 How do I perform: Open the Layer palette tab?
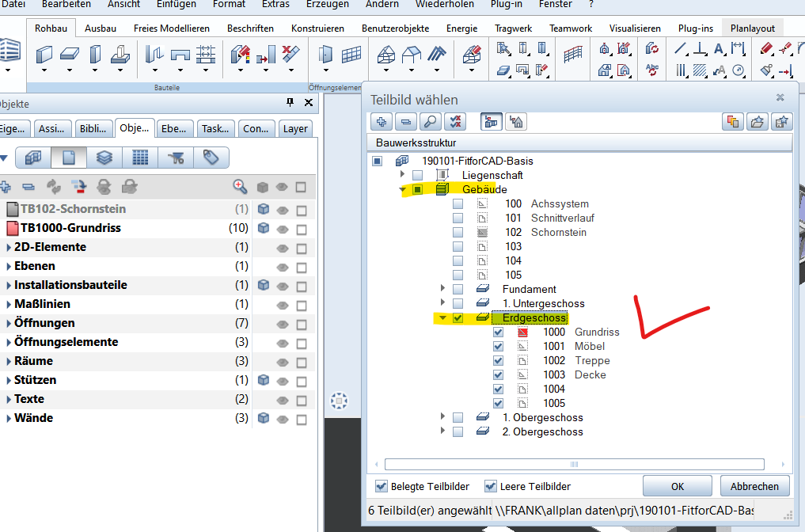295,129
